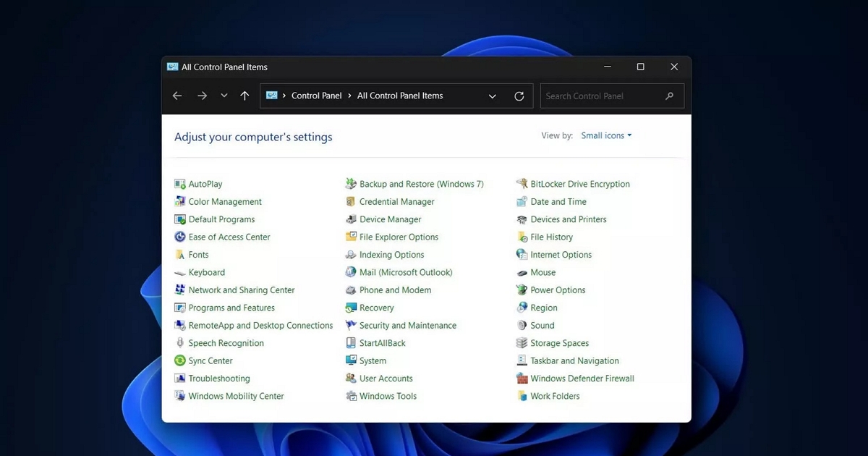Open the Network and Sharing Center link
This screenshot has height=456, width=868.
point(242,290)
